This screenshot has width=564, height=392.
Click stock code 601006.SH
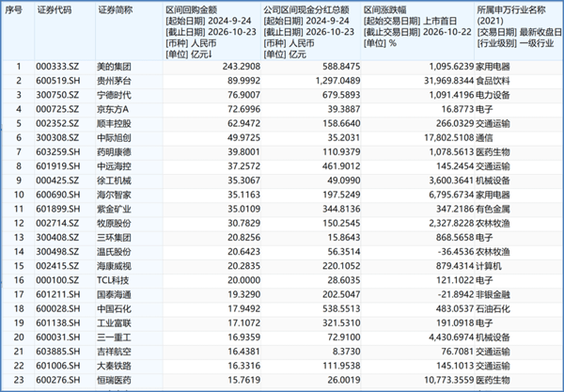pyautogui.click(x=58, y=366)
